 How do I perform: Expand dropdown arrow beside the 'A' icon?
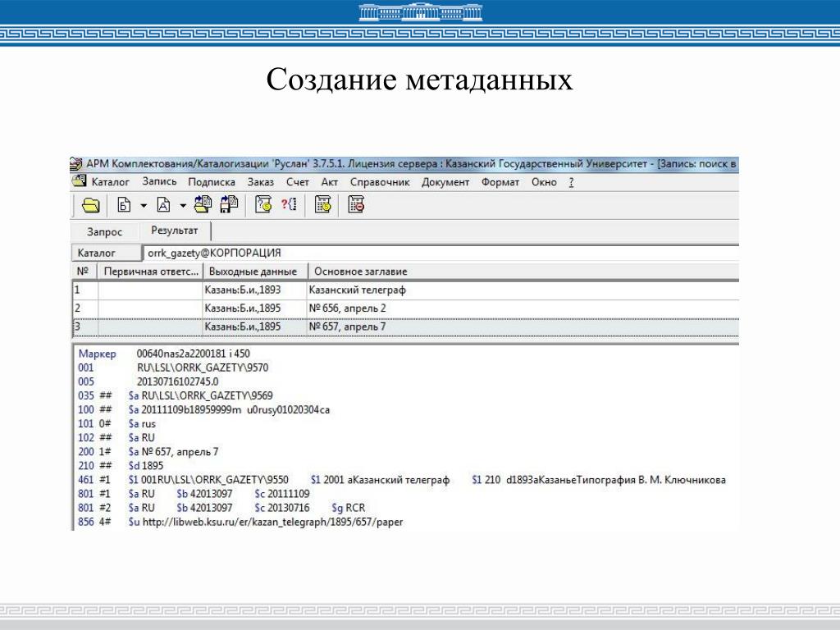click(183, 205)
